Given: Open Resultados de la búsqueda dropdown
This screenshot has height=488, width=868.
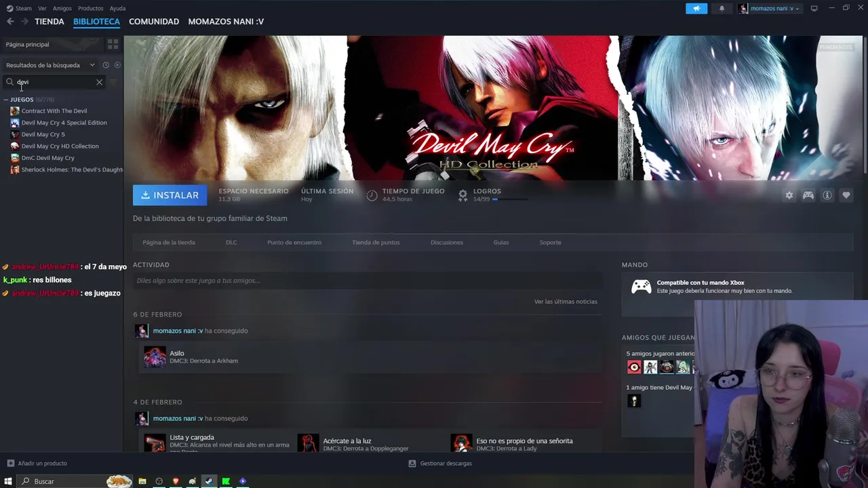Looking at the screenshot, I should (50, 65).
